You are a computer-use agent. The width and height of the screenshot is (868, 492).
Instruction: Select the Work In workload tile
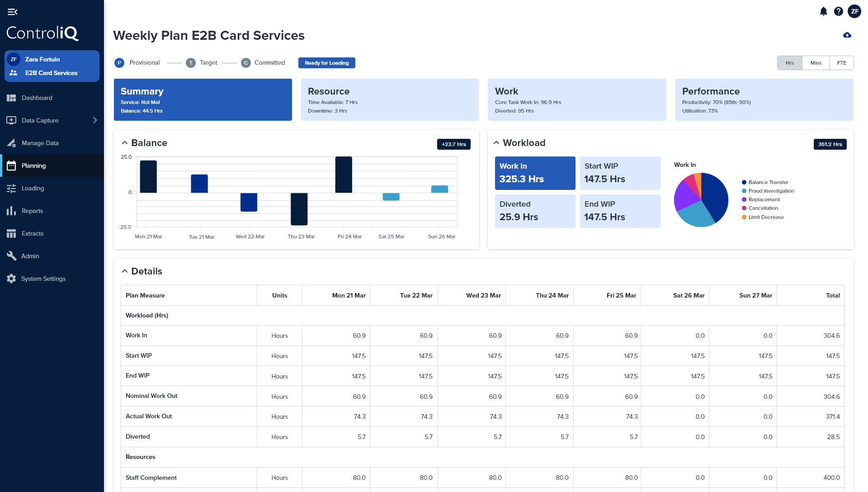click(535, 173)
